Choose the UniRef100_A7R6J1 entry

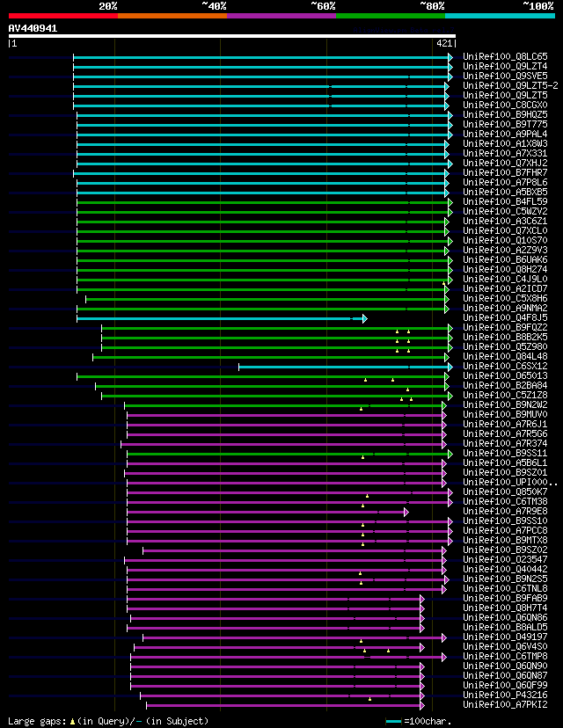[506, 424]
